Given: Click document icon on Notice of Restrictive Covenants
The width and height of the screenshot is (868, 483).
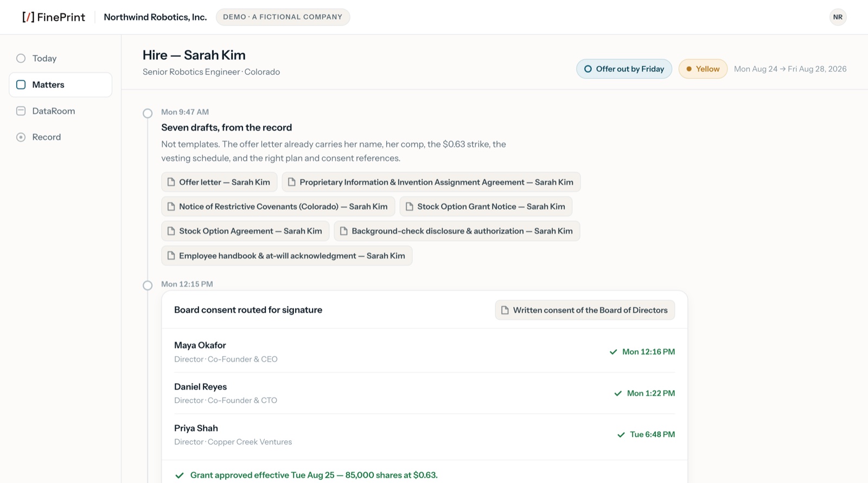Looking at the screenshot, I should [x=171, y=207].
